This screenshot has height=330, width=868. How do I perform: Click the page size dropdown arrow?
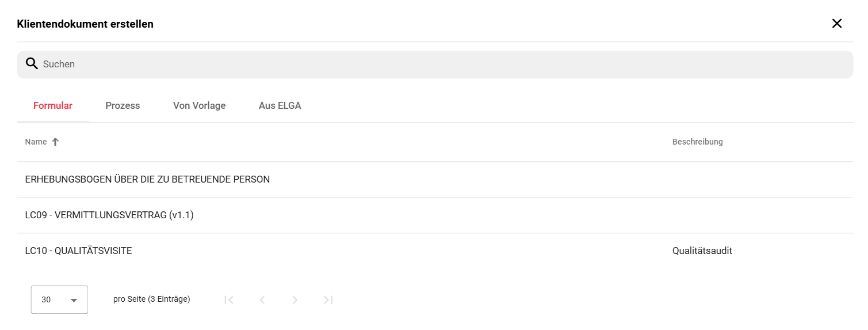coord(74,300)
